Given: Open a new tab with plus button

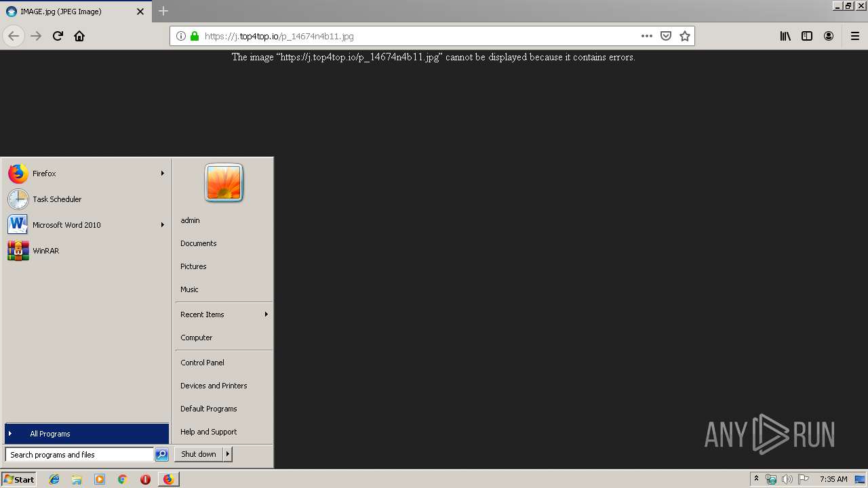Looking at the screenshot, I should click(x=163, y=11).
